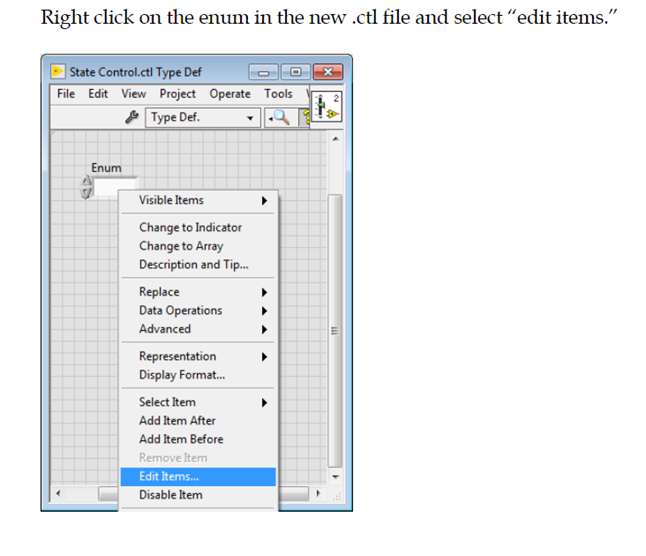Click the vertical scrollbar down arrow
The width and height of the screenshot is (646, 556).
[335, 477]
